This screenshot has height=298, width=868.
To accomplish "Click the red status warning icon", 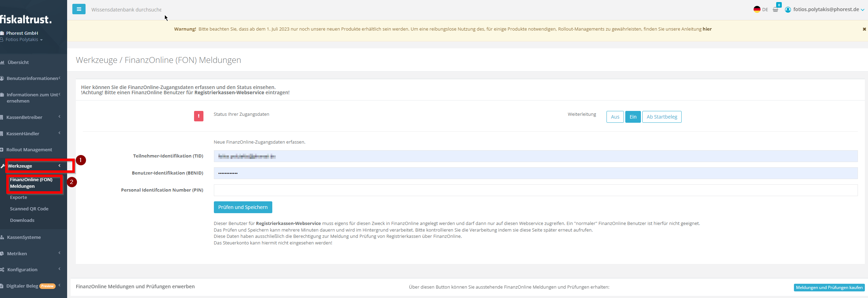I will (199, 116).
